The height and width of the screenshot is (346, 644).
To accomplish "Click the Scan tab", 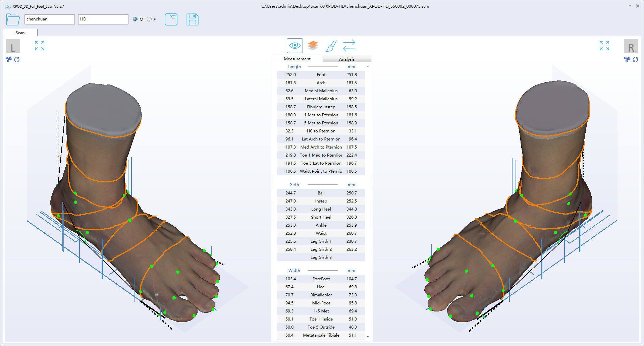I will (x=20, y=33).
